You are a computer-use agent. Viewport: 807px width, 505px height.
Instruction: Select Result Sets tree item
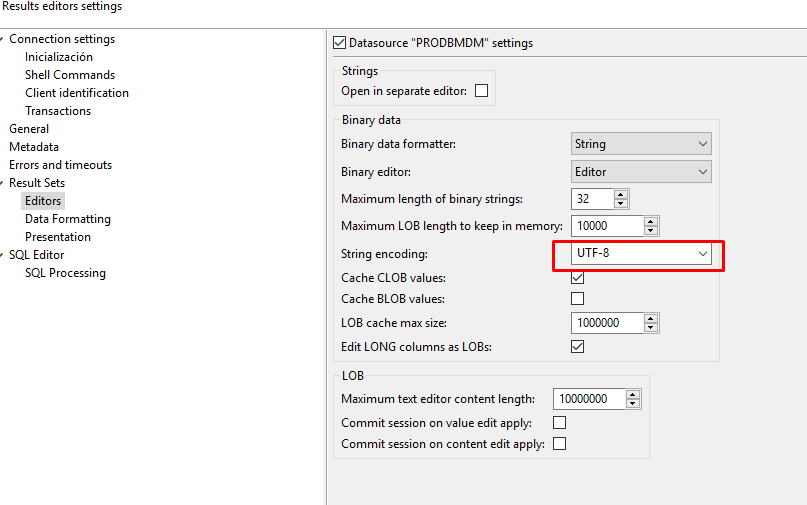point(37,183)
